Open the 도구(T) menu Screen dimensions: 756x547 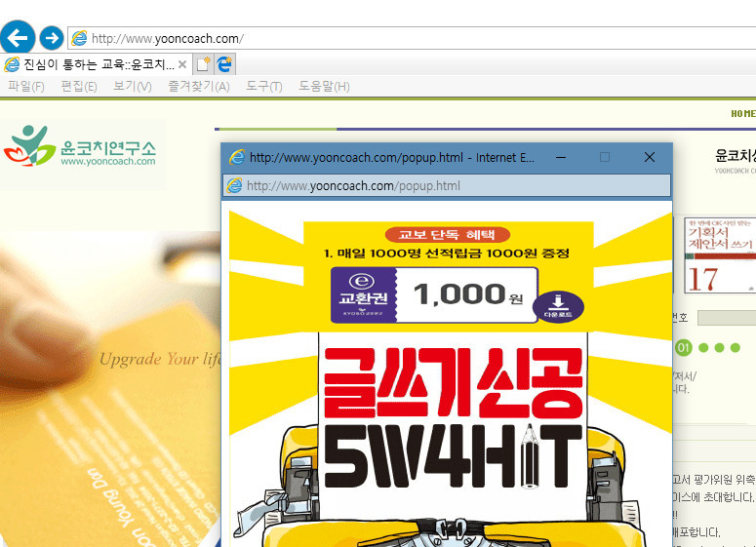click(263, 86)
